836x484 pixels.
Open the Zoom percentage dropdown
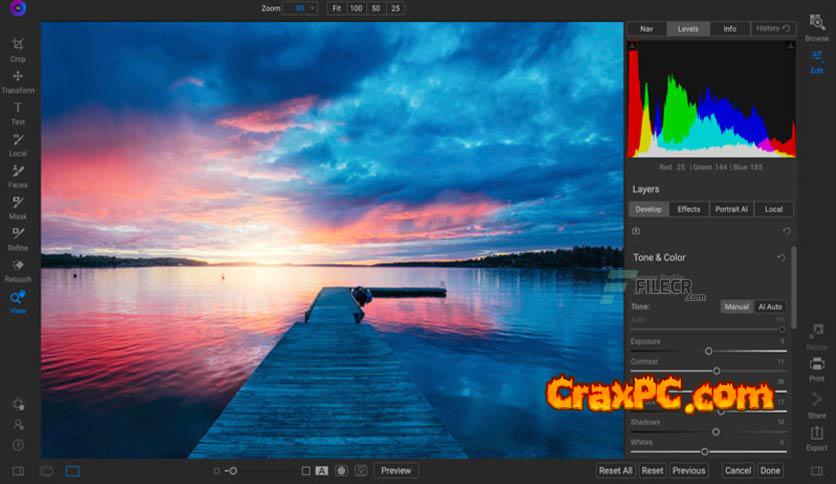299,8
